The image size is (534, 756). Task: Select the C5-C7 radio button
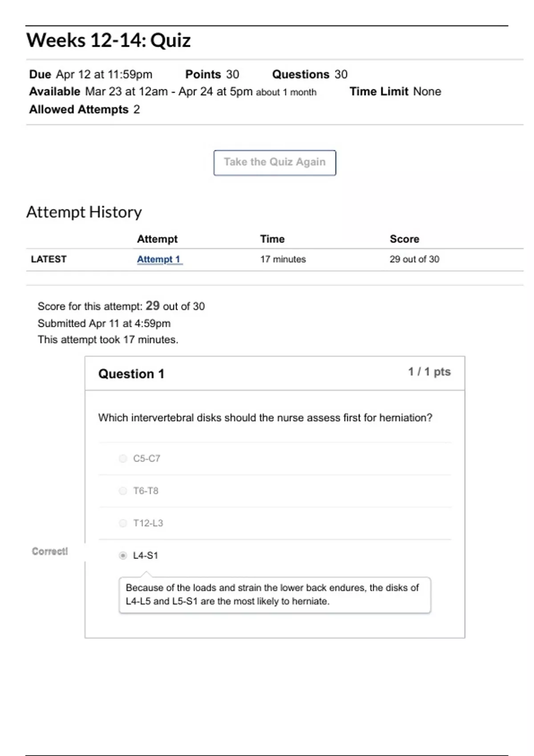coord(122,458)
